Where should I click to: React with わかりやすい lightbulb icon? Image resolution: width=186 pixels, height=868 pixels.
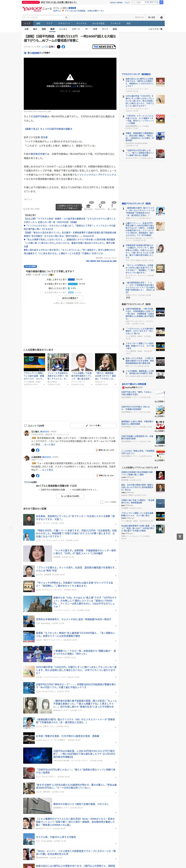coord(100,206)
